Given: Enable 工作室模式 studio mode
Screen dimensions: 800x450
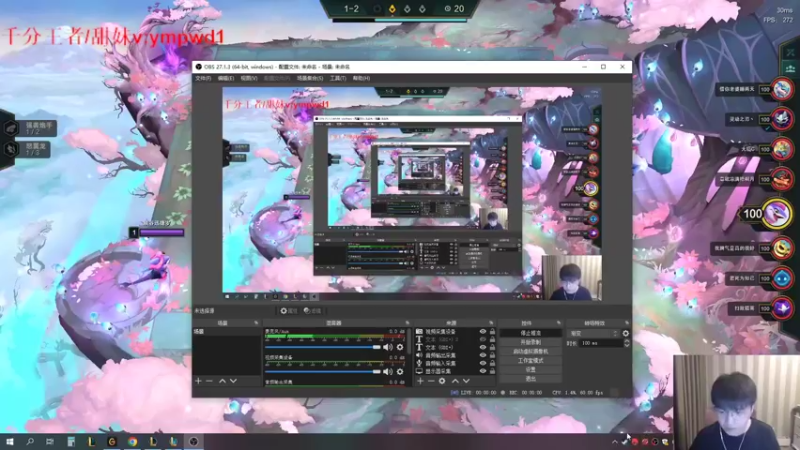Looking at the screenshot, I should click(531, 360).
